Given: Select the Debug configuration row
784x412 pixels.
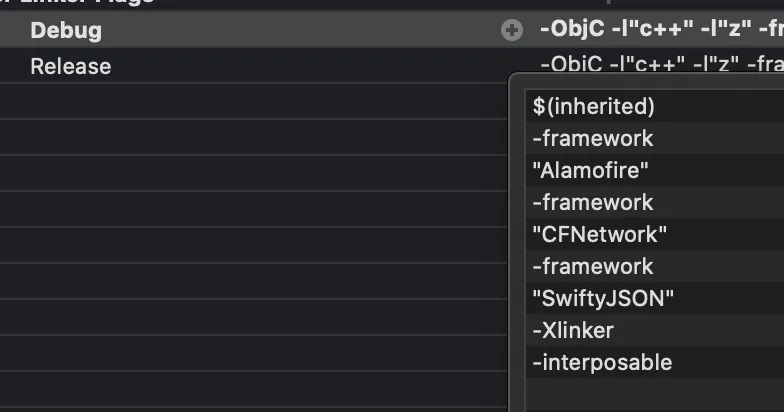Looking at the screenshot, I should click(66, 30).
